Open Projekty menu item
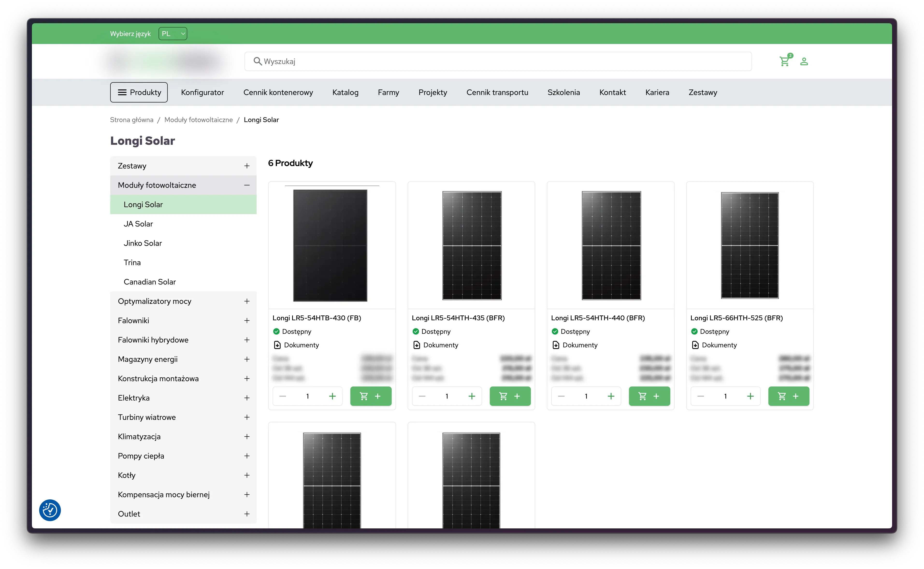This screenshot has height=569, width=924. point(433,92)
